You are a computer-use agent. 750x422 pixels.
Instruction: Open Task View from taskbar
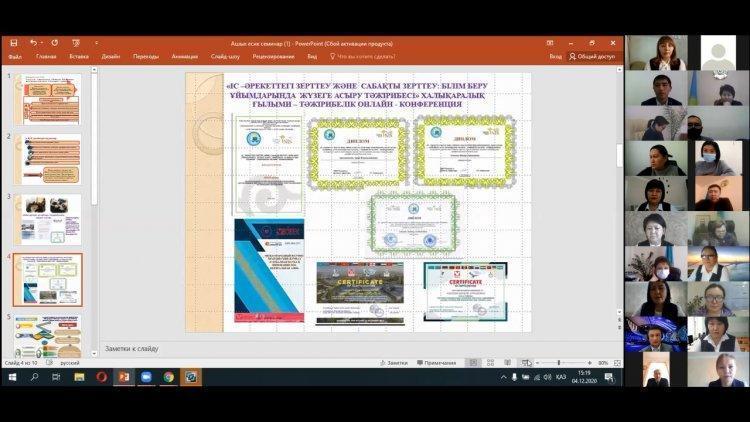pyautogui.click(x=56, y=377)
